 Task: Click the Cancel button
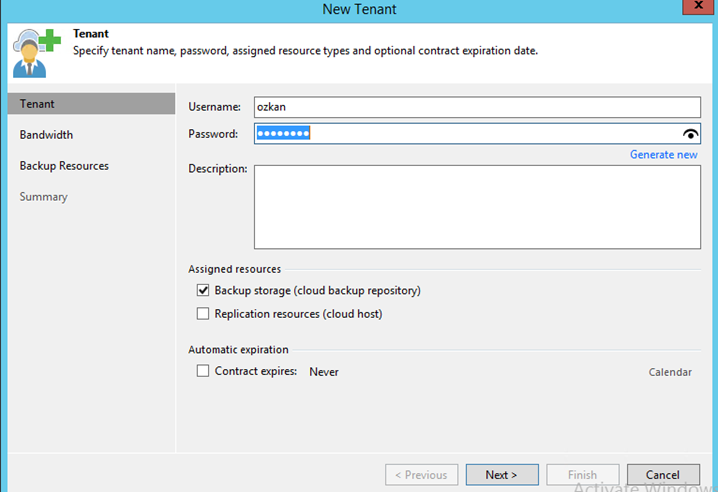663,475
